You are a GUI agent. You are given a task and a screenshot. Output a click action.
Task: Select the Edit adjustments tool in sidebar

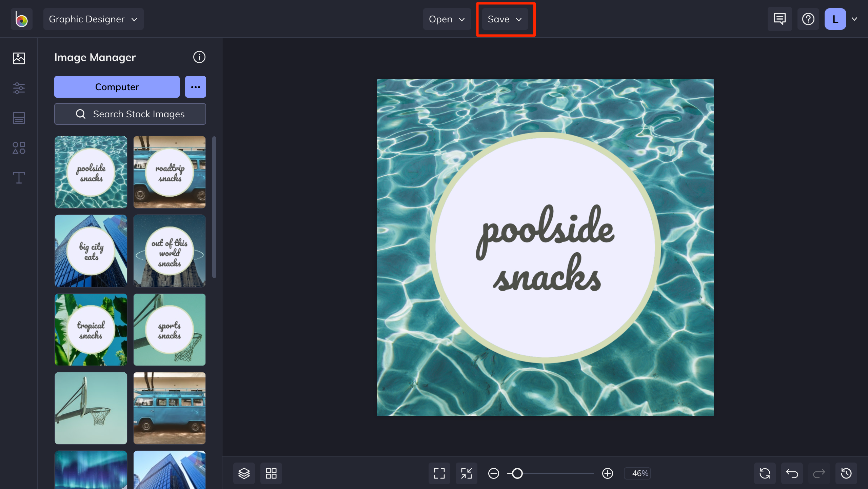19,88
